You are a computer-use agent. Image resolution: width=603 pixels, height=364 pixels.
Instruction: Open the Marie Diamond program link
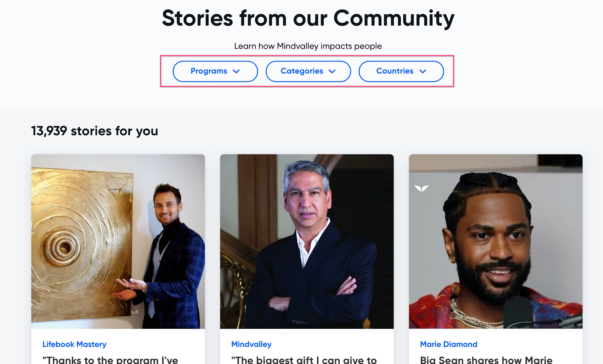pos(449,344)
